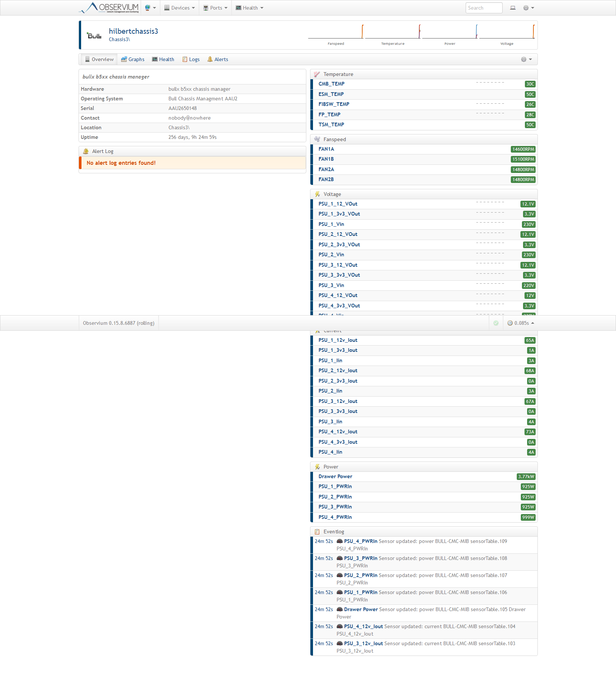
Task: Open the Health dropdown in top navbar
Action: click(x=250, y=8)
